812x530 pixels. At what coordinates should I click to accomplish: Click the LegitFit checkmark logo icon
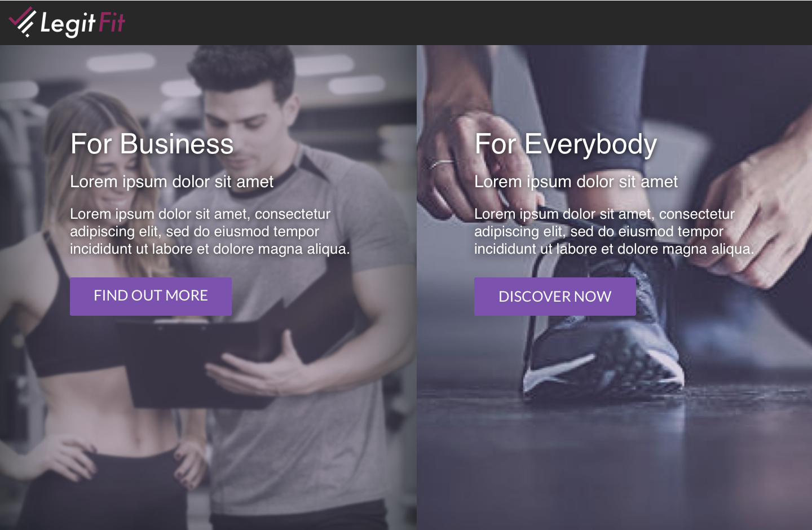tap(23, 22)
